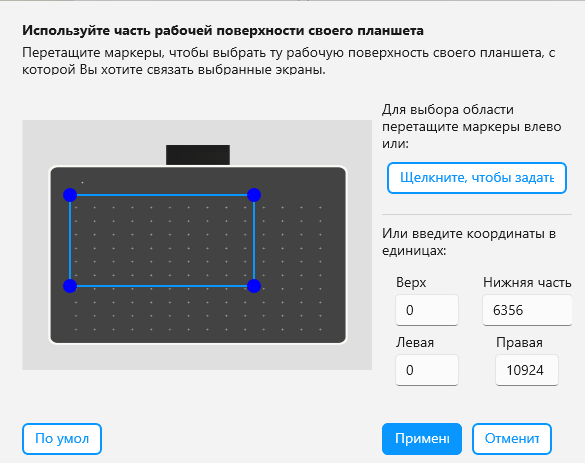
Task: Focus the "Нижняя часть" field showing 6356
Action: (x=527, y=310)
